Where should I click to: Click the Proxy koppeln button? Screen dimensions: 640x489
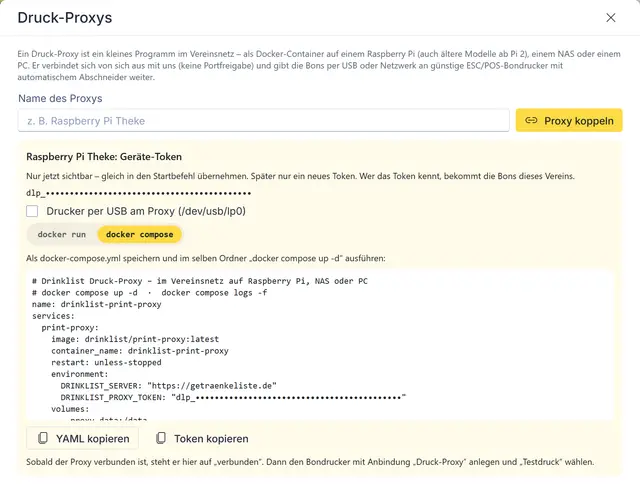point(569,120)
